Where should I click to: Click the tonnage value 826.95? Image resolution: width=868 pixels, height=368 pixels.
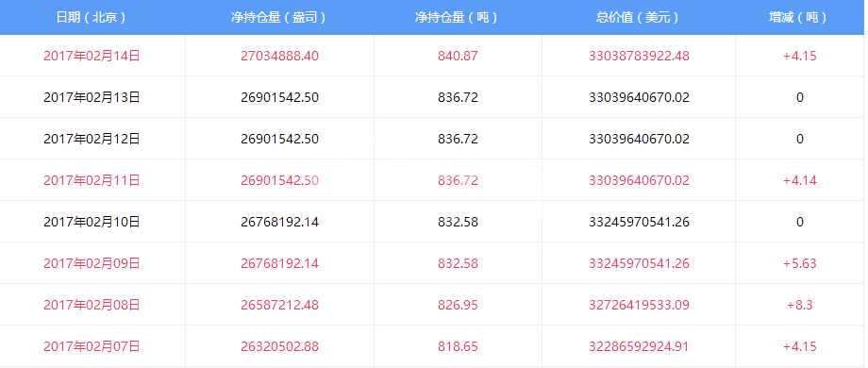[458, 305]
